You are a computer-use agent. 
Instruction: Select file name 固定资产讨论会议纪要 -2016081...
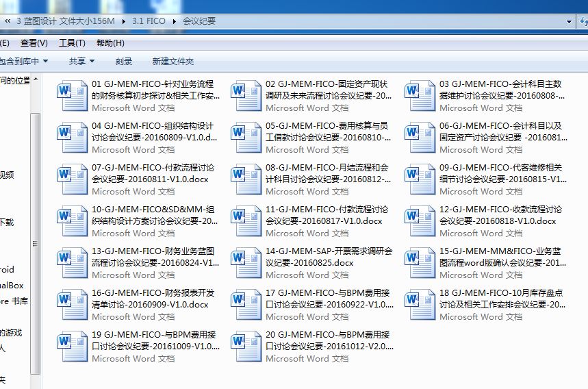click(503, 138)
